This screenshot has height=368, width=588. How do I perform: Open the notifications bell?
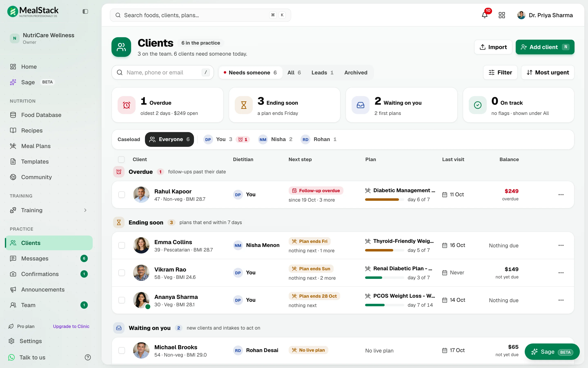[x=484, y=15]
